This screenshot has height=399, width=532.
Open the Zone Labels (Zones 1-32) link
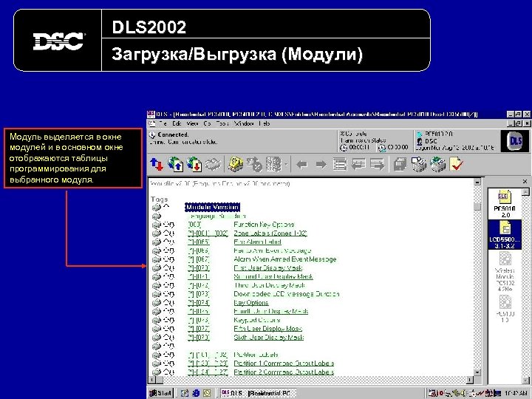tap(270, 233)
